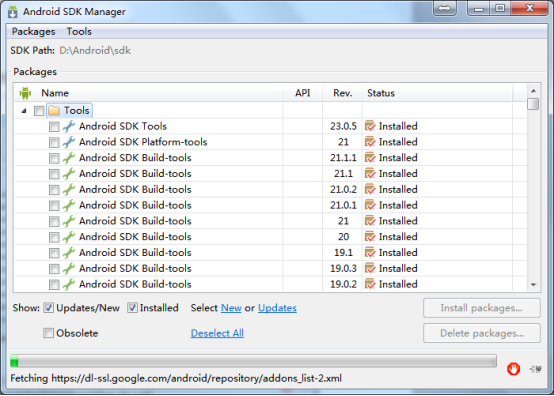Click the Delete packages button
The width and height of the screenshot is (554, 396).
(482, 333)
